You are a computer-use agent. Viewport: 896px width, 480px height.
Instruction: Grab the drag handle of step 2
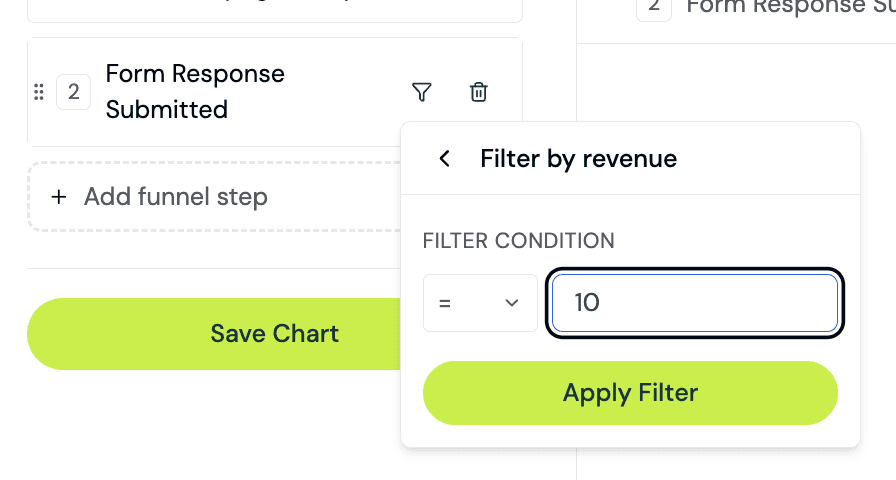(x=39, y=92)
